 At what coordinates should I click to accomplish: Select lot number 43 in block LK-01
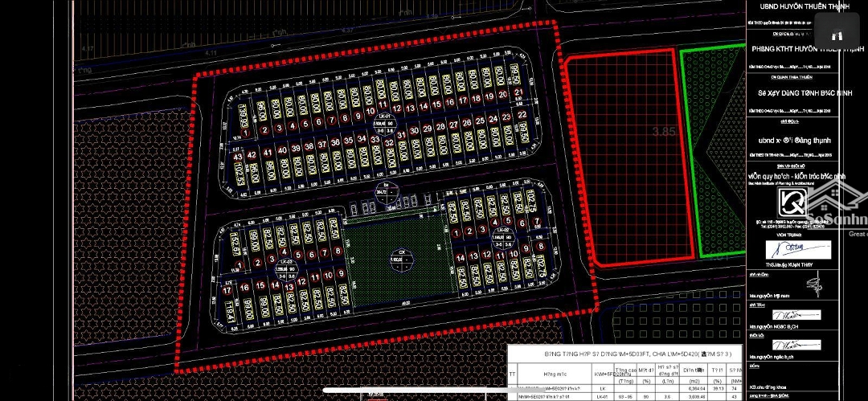238,156
